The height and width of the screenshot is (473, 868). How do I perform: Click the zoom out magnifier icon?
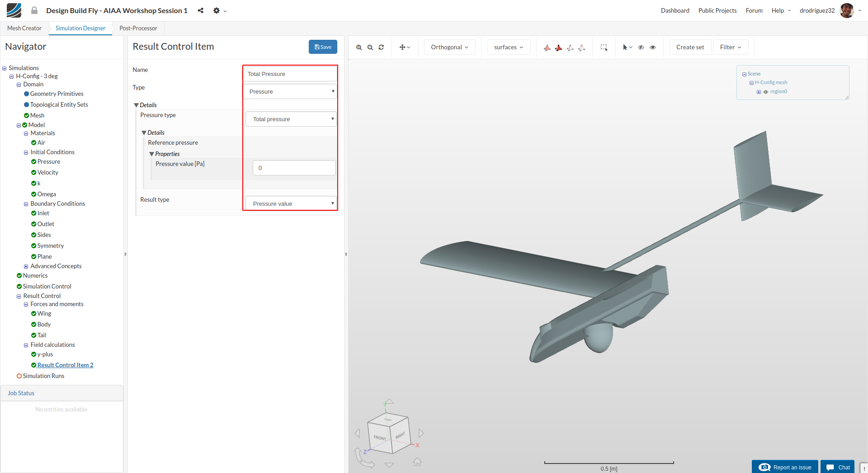[370, 47]
